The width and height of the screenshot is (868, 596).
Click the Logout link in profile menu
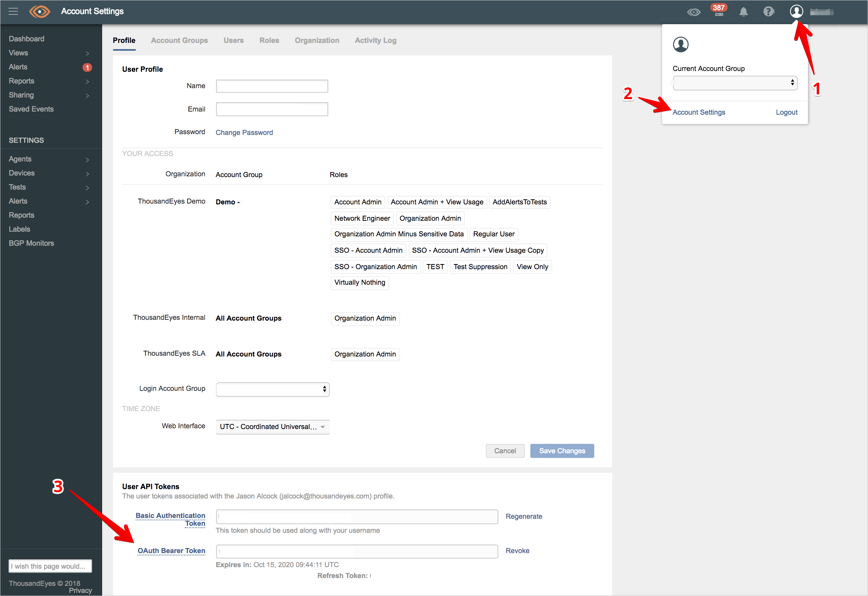[x=786, y=112]
